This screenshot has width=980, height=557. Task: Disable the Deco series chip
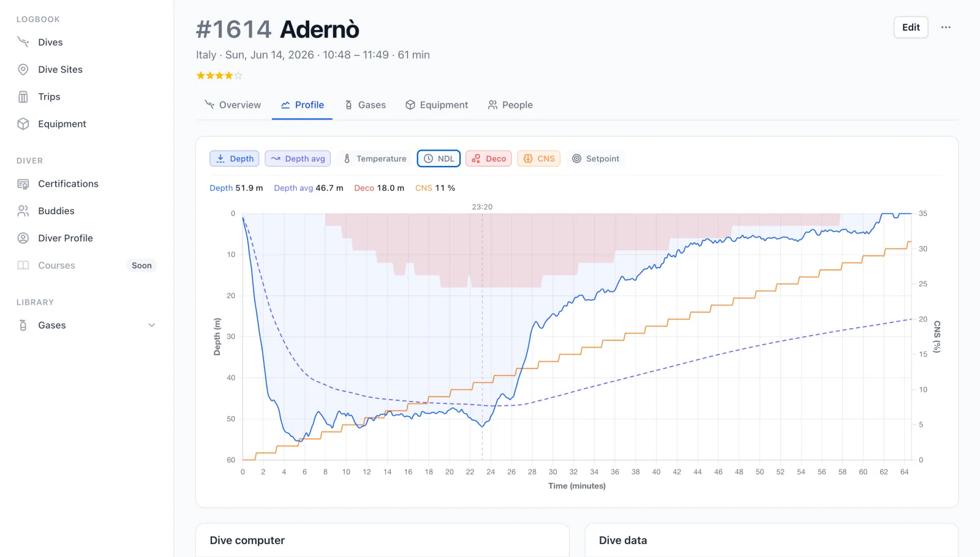488,159
